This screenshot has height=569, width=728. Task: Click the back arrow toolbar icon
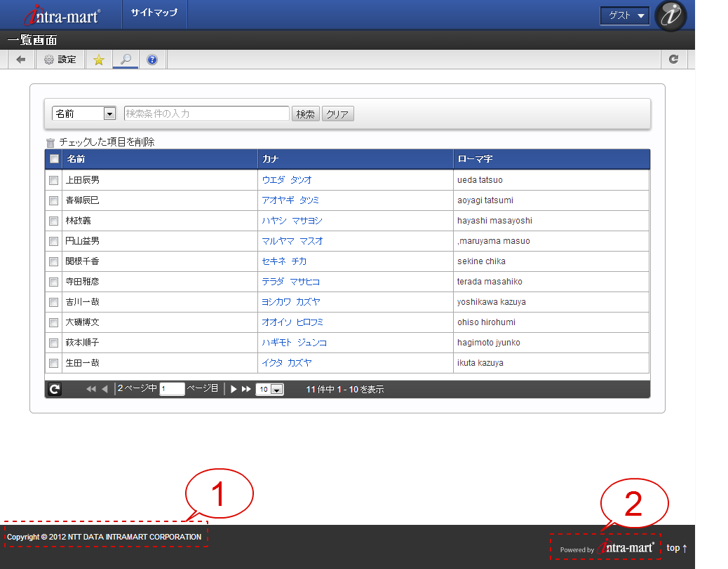point(20,60)
